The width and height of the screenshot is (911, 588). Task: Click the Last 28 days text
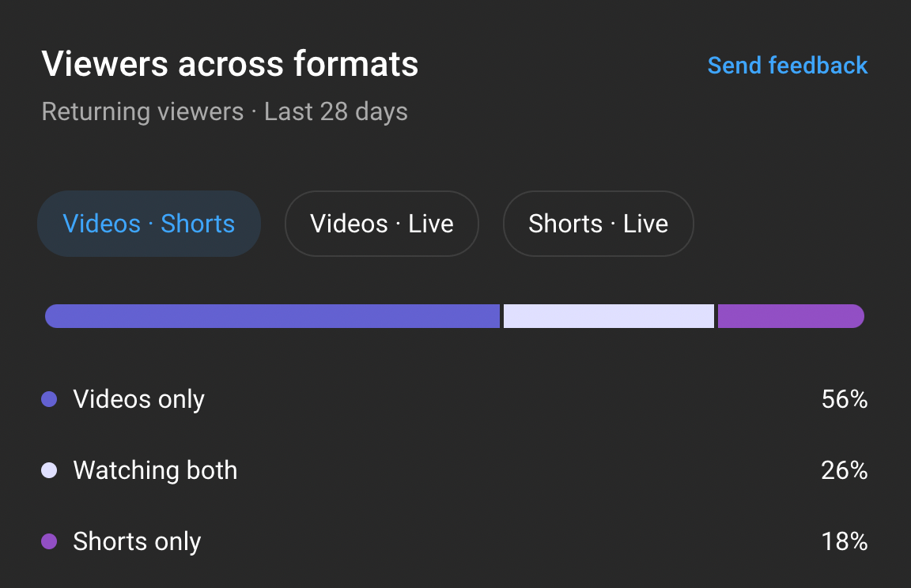[336, 111]
